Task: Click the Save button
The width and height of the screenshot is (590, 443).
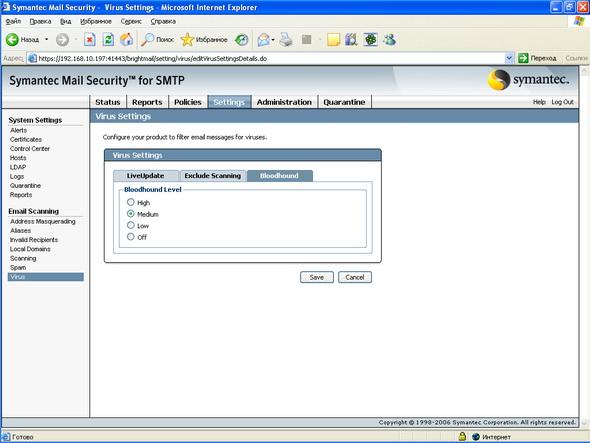Action: [317, 277]
